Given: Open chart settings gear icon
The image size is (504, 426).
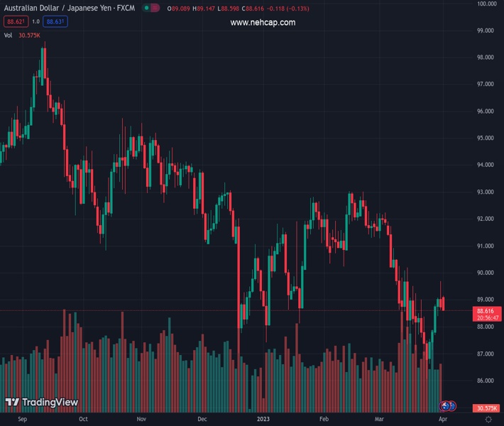Looking at the screenshot, I should [488, 420].
